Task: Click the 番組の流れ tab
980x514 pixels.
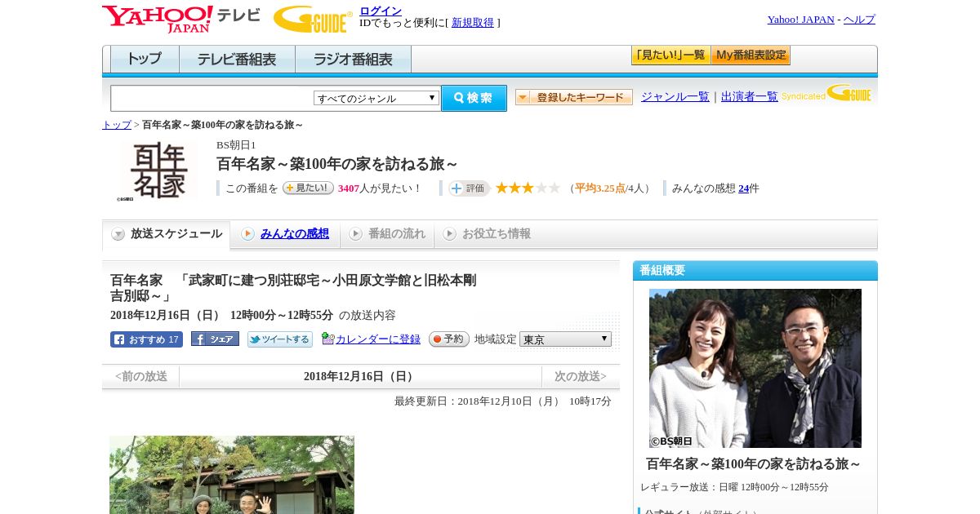Action: coord(387,234)
